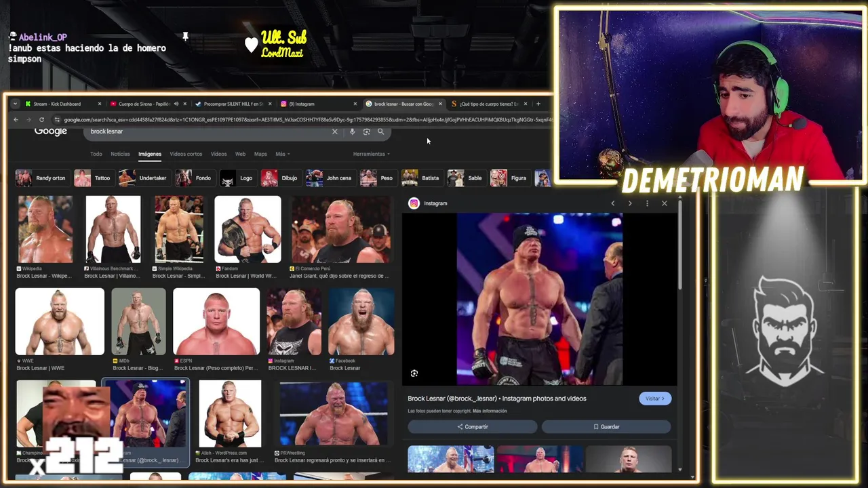868x488 pixels.
Task: Open the WWE Brock Lesnar thumbnail
Action: click(x=60, y=321)
